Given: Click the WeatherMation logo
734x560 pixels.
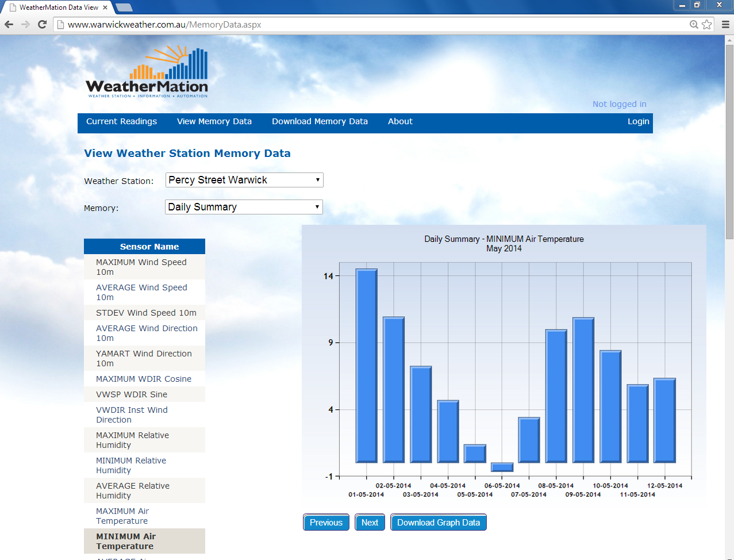Looking at the screenshot, I should tap(147, 72).
